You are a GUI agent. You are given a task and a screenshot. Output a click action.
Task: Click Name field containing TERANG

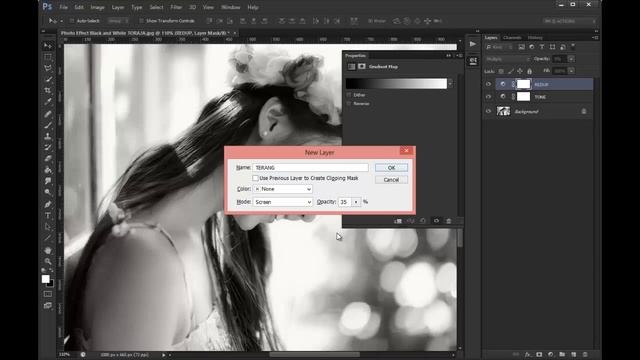[x=310, y=168]
